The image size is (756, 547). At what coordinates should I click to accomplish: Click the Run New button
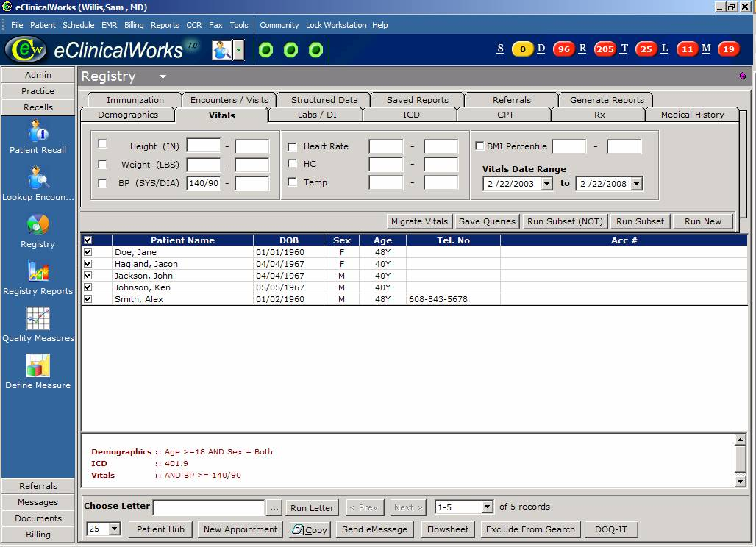point(702,221)
